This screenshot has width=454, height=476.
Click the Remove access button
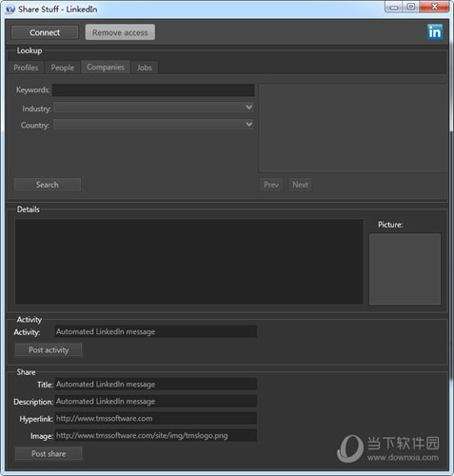120,32
